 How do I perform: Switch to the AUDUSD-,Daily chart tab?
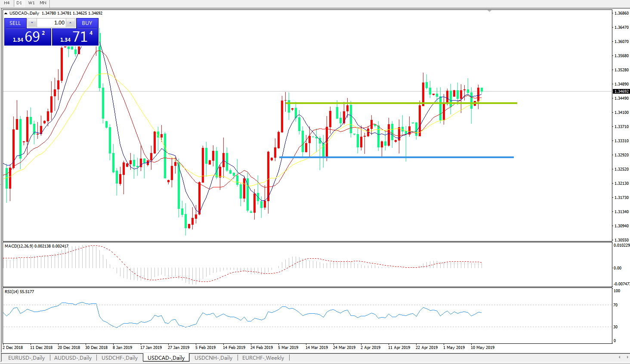coord(73,358)
